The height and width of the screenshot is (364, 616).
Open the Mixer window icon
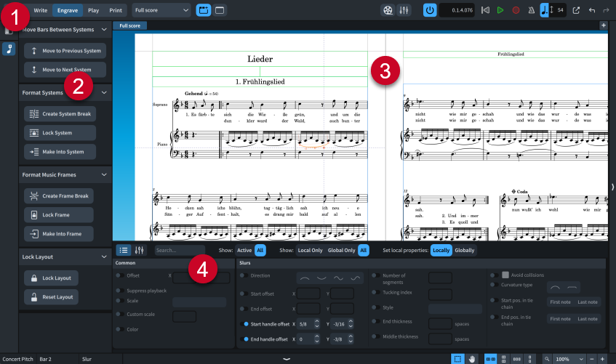[405, 10]
